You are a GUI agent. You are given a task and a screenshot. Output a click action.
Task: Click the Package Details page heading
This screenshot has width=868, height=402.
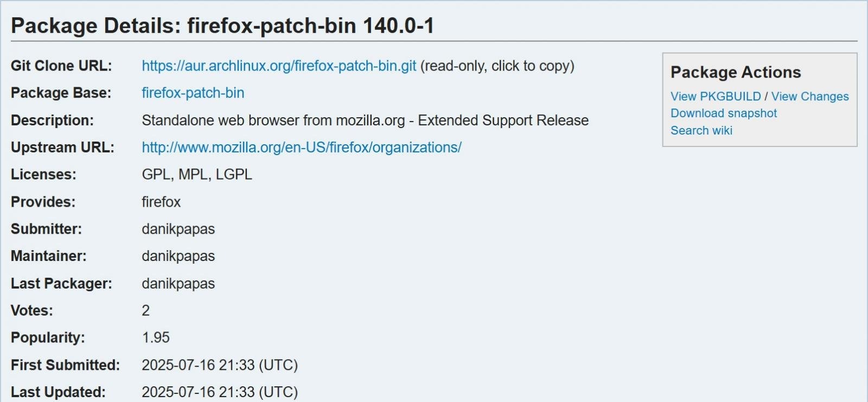[222, 26]
